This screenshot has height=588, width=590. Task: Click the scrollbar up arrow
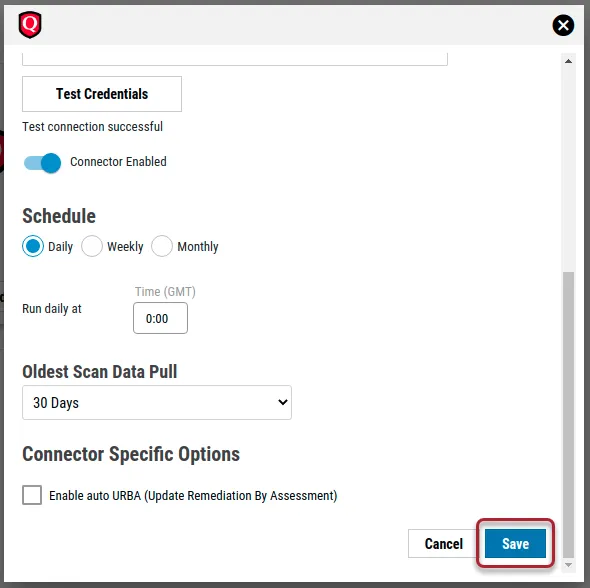coord(568,61)
